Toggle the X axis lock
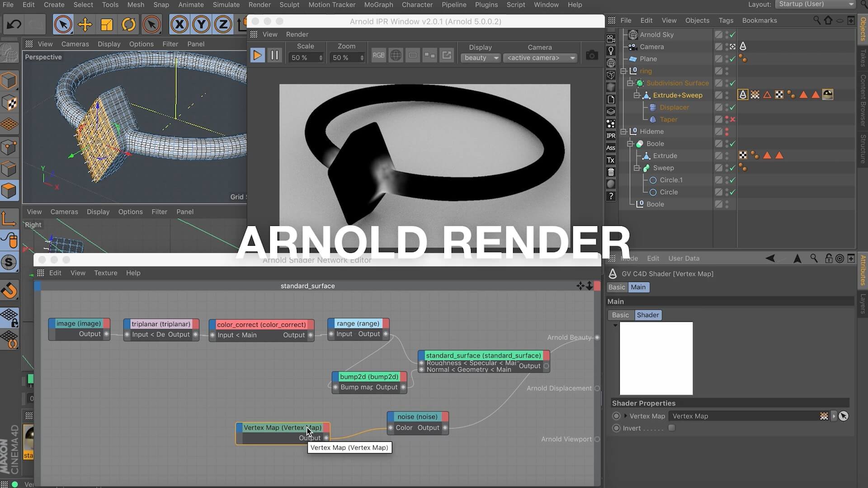The image size is (868, 488). click(x=179, y=24)
